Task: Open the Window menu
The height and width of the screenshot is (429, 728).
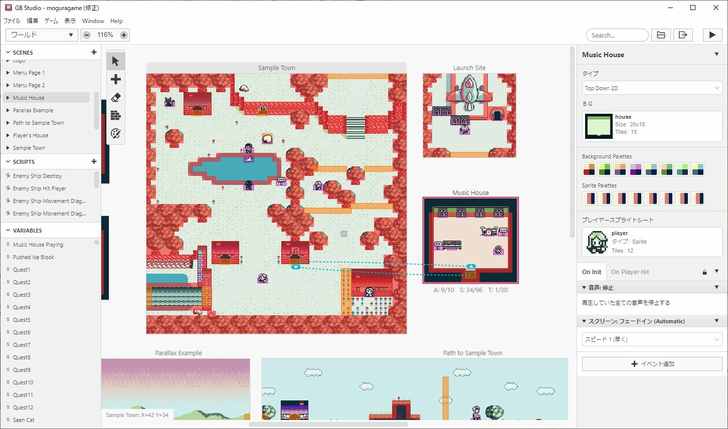Action: point(93,21)
